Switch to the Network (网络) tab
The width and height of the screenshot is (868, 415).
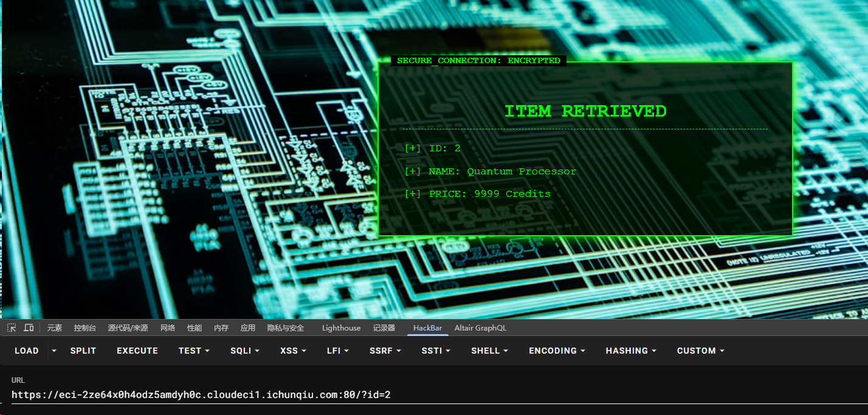click(168, 328)
